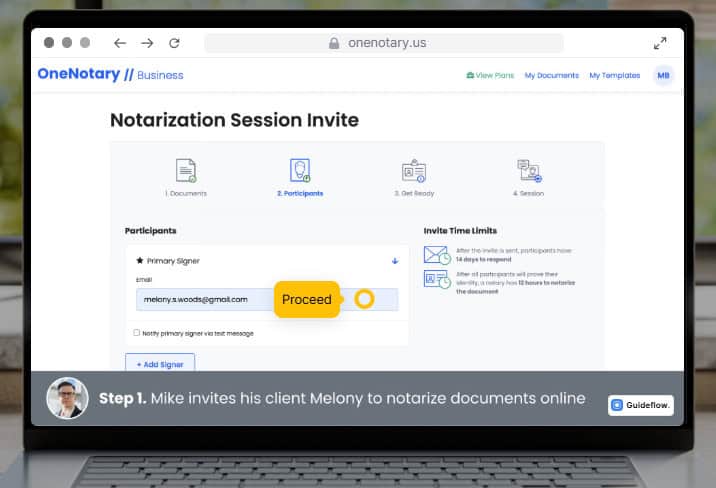
Task: Click the Documents step icon
Action: (x=186, y=171)
